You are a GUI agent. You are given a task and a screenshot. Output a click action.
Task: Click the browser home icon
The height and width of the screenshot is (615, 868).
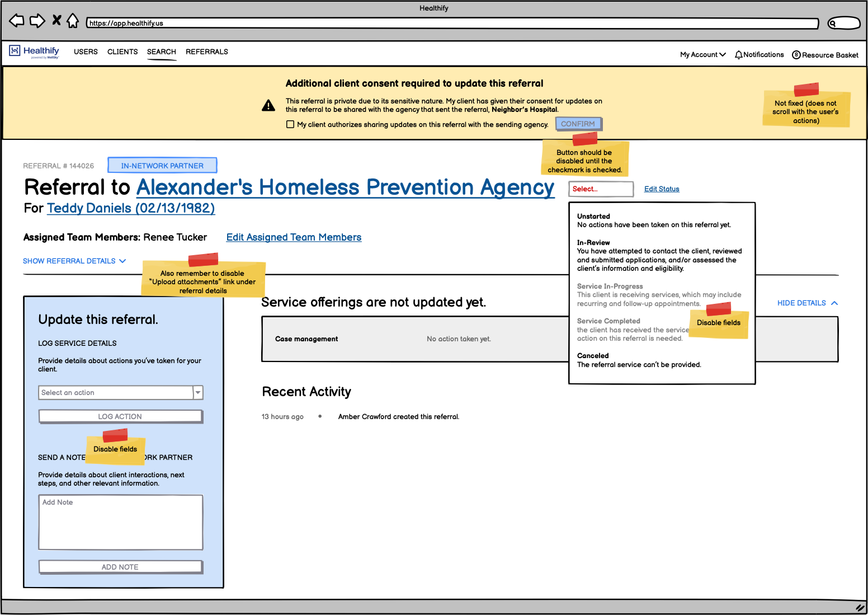[73, 20]
